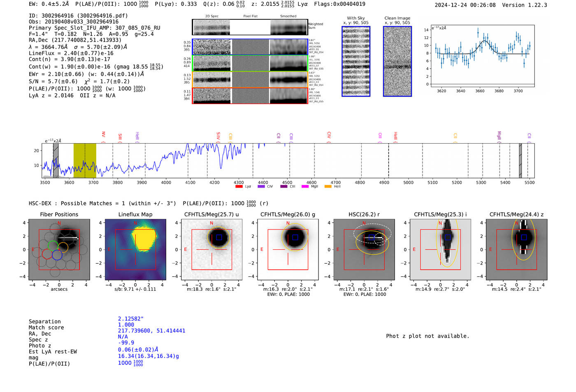Screen dimensions: 576x392
Task: Click the magenta MgII legend swatch
Action: pos(305,186)
